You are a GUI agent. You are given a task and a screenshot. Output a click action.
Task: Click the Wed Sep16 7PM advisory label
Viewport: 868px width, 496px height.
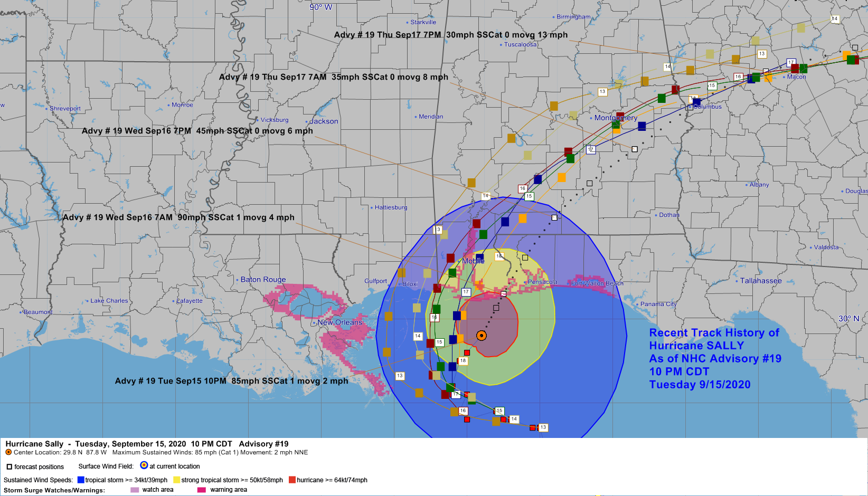click(x=197, y=131)
